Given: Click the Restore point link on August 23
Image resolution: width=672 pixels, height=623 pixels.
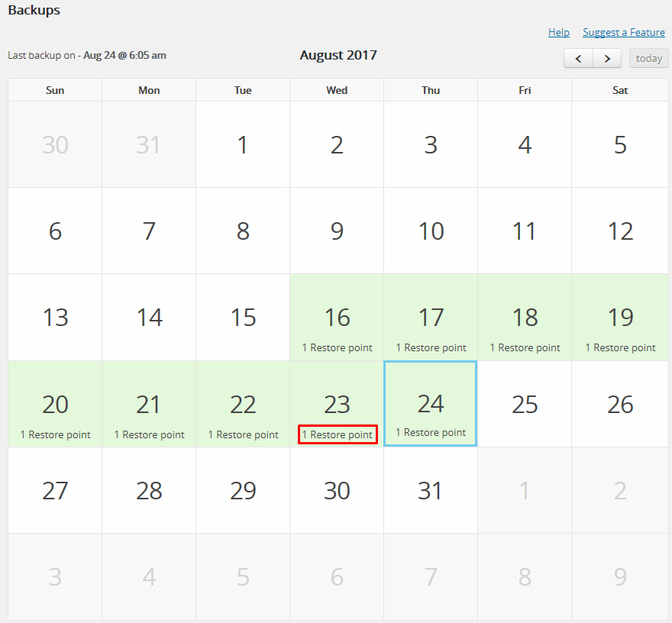Looking at the screenshot, I should (338, 435).
